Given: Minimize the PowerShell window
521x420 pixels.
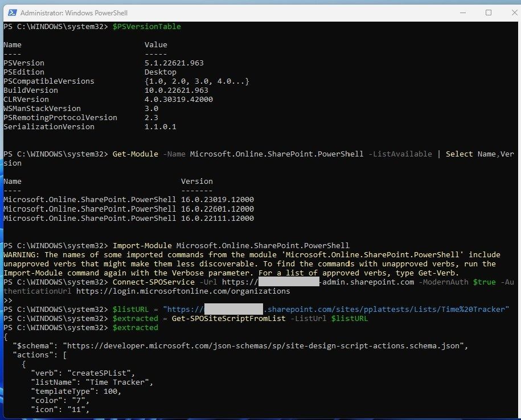Looking at the screenshot, I should coord(463,13).
